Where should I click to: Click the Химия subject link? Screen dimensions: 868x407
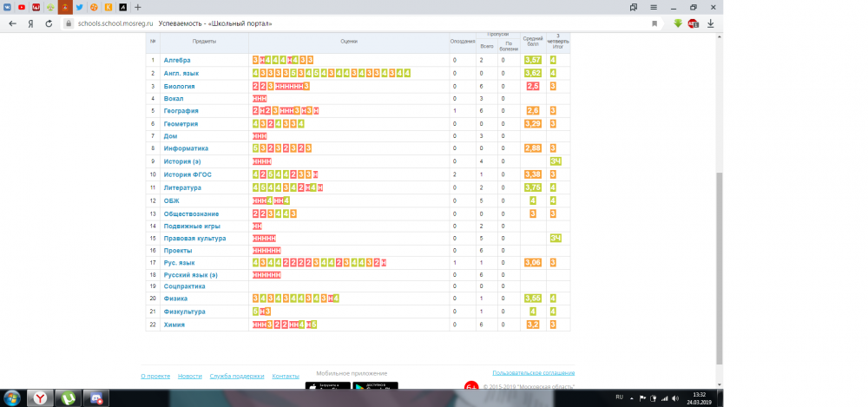click(x=174, y=325)
